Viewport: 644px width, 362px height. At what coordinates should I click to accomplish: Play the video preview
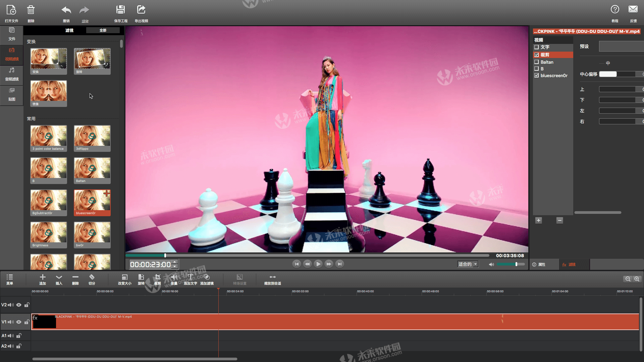point(318,264)
